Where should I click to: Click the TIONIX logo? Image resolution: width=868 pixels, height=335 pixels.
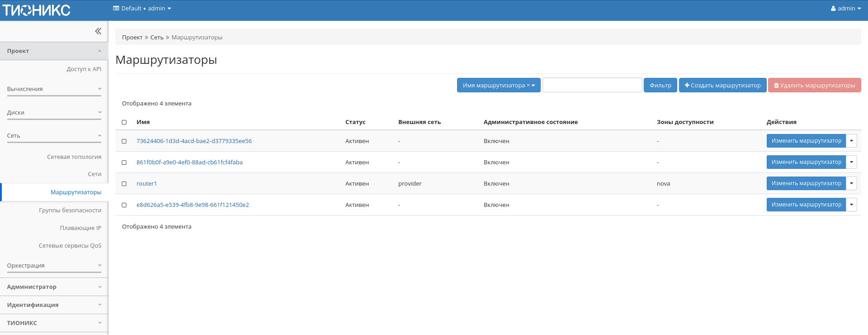(x=37, y=10)
